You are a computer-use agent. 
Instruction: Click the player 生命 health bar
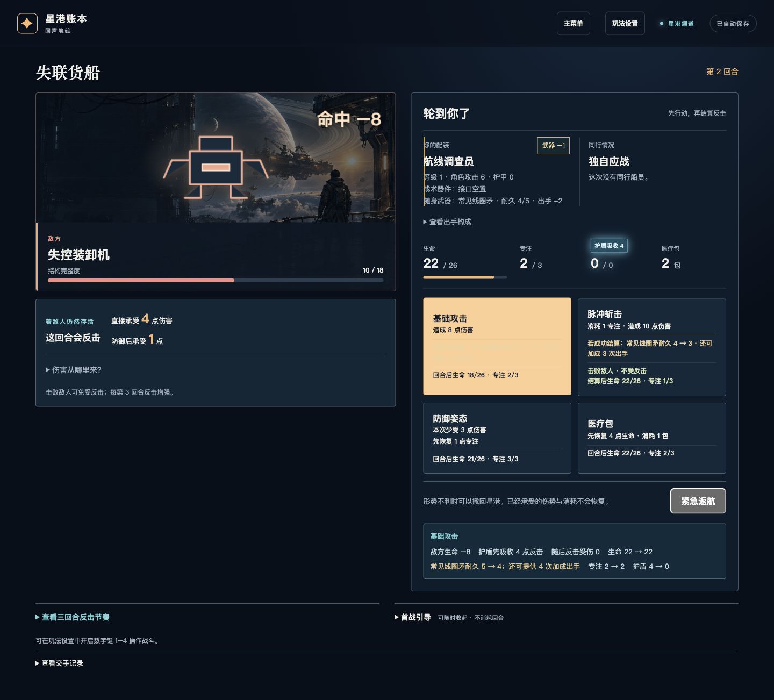pos(465,277)
